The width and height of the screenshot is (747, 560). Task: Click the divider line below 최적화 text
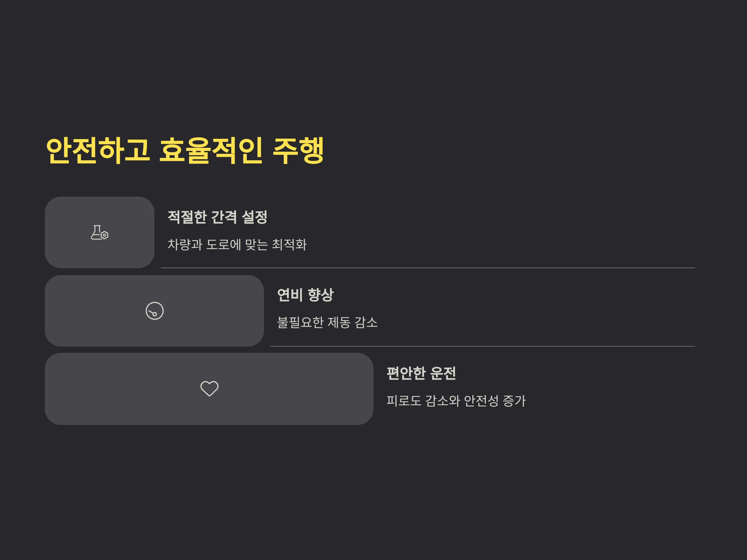pos(428,268)
